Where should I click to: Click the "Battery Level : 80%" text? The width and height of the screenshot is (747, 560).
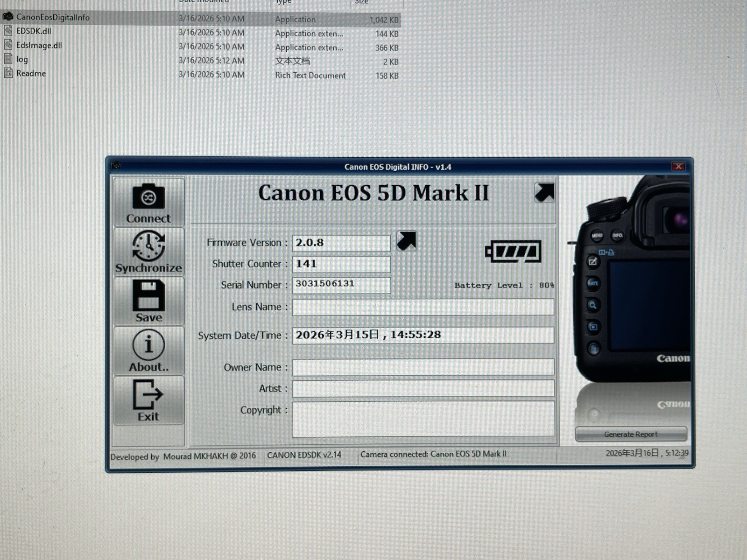coord(504,285)
